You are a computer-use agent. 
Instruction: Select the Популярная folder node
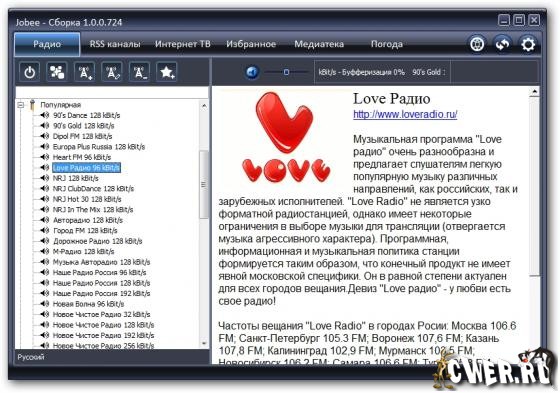coord(60,105)
